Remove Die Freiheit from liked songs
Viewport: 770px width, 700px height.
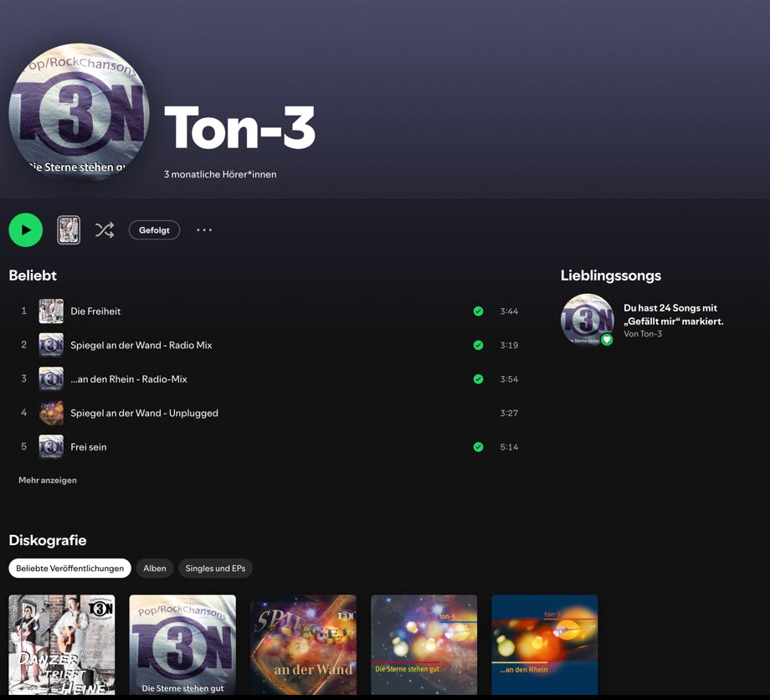[x=478, y=311]
